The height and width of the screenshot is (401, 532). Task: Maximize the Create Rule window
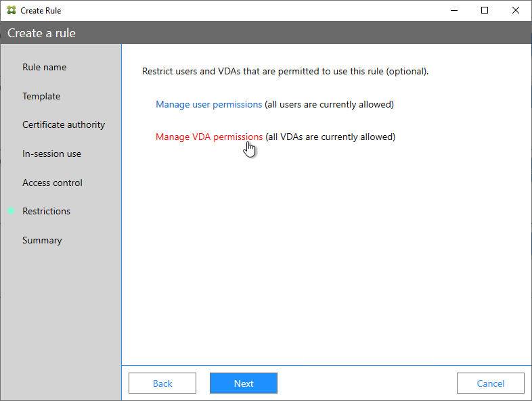pos(485,10)
